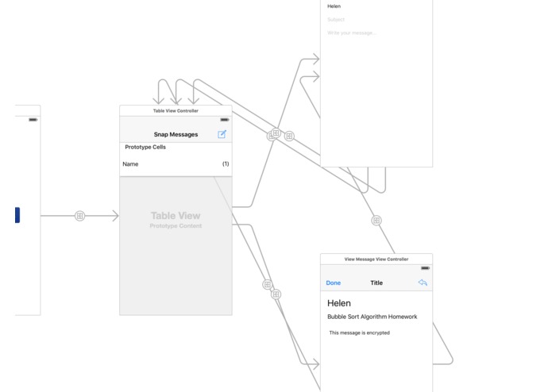The image size is (552, 392).
Task: Select the blue button in the left partial scene
Action: pos(17,215)
